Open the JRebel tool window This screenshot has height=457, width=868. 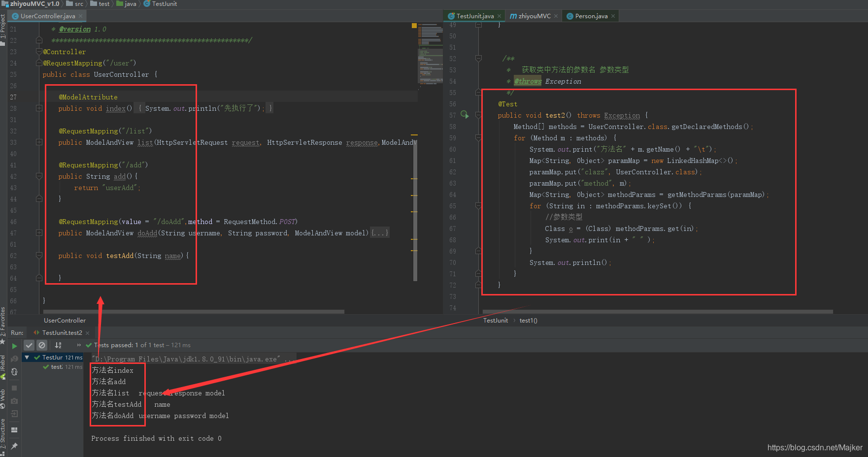3,367
